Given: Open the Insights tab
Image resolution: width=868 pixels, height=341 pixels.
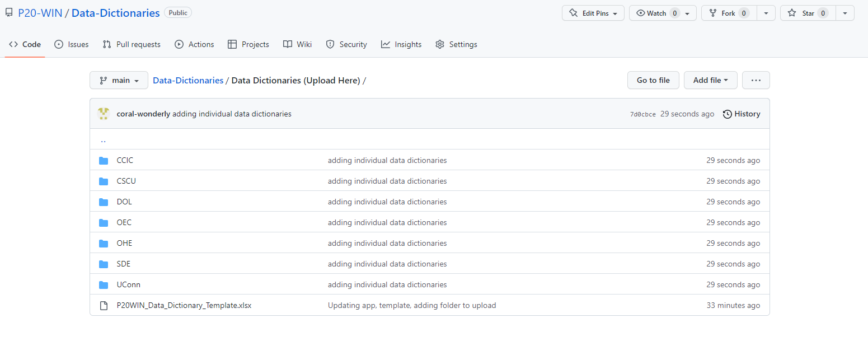Looking at the screenshot, I should (401, 44).
